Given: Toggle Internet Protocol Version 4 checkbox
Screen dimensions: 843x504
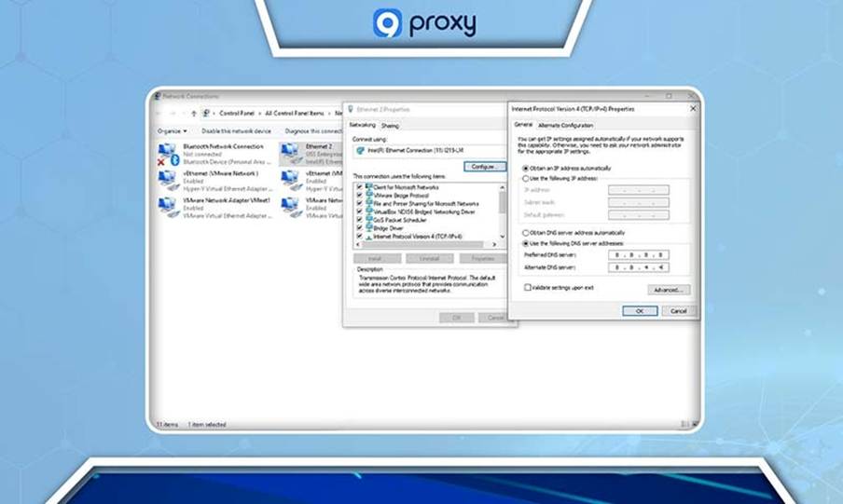Looking at the screenshot, I should pyautogui.click(x=360, y=236).
